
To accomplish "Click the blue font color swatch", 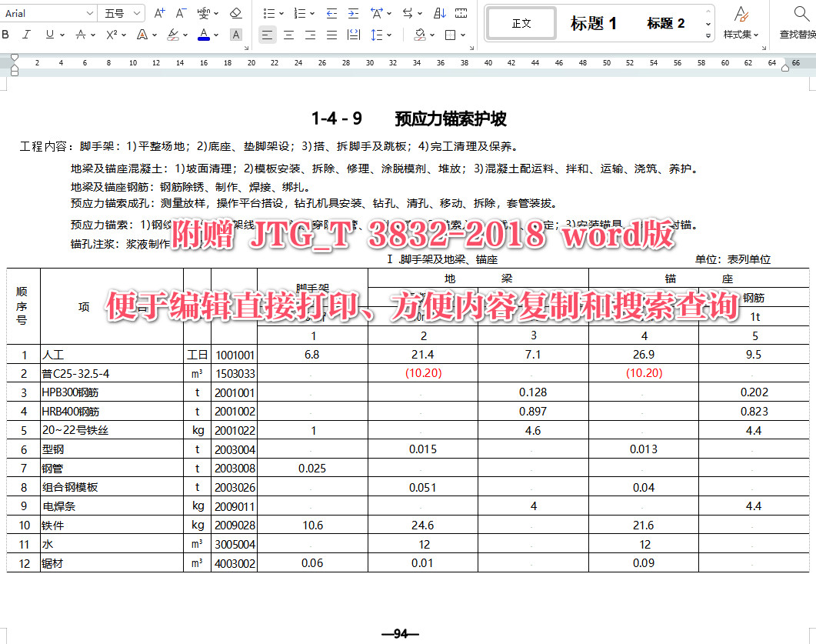I will [203, 37].
